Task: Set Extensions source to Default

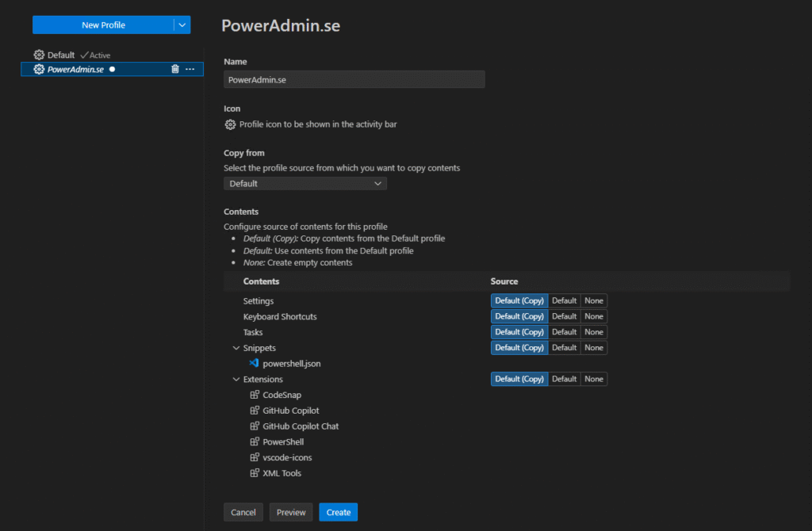Action: (564, 379)
